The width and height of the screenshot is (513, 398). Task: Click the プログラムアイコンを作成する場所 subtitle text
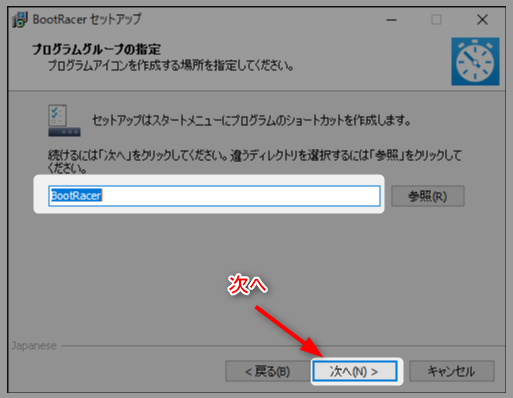click(x=171, y=66)
